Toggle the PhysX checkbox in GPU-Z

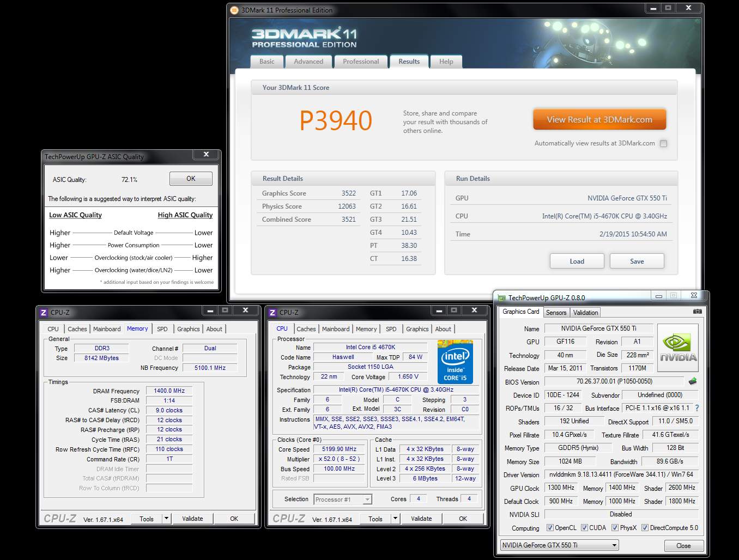click(x=615, y=528)
